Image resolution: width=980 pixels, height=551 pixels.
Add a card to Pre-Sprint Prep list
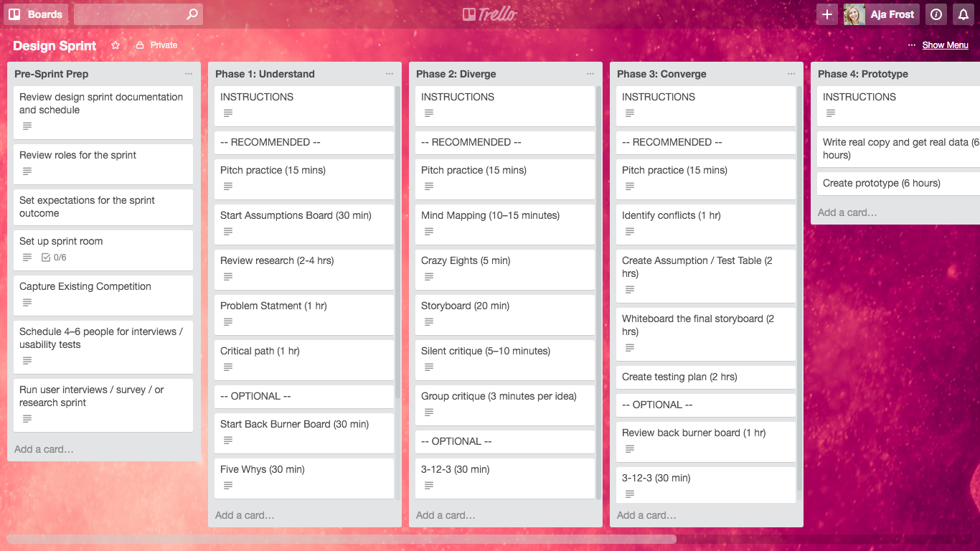click(44, 449)
